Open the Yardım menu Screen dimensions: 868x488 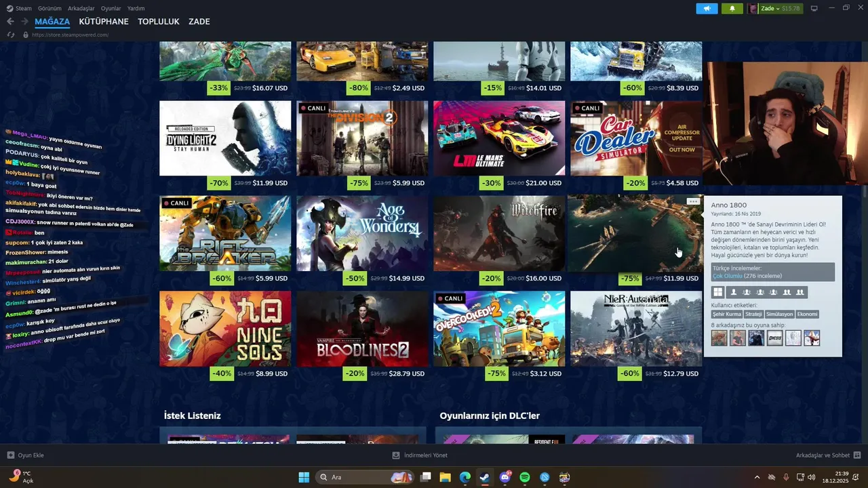pyautogui.click(x=136, y=8)
